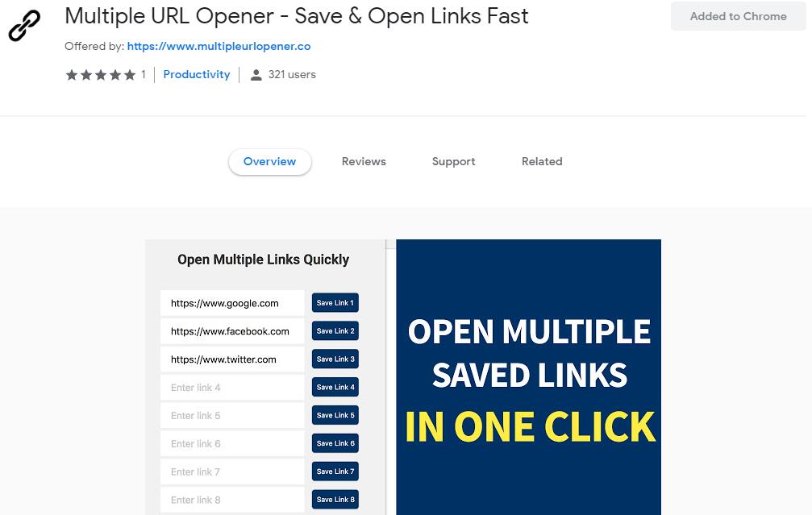Open the multipleurlopener.co developer link
Image resolution: width=812 pixels, height=515 pixels.
[219, 46]
